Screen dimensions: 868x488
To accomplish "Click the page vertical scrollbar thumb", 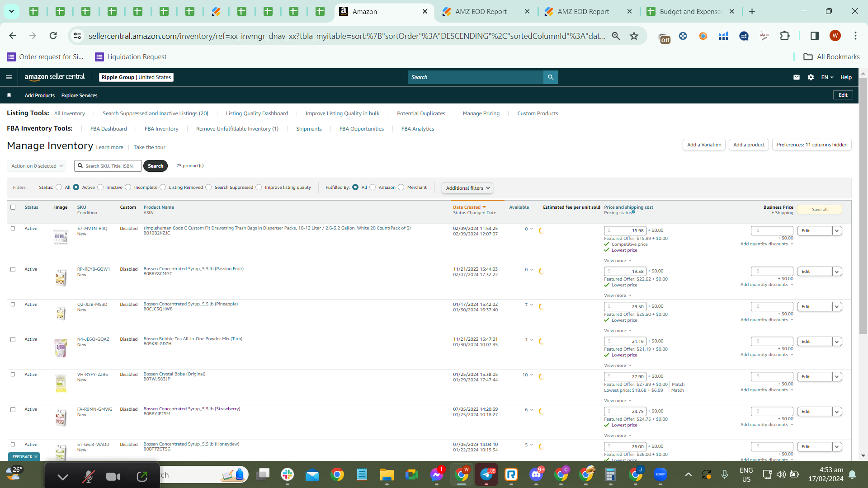I will click(863, 206).
